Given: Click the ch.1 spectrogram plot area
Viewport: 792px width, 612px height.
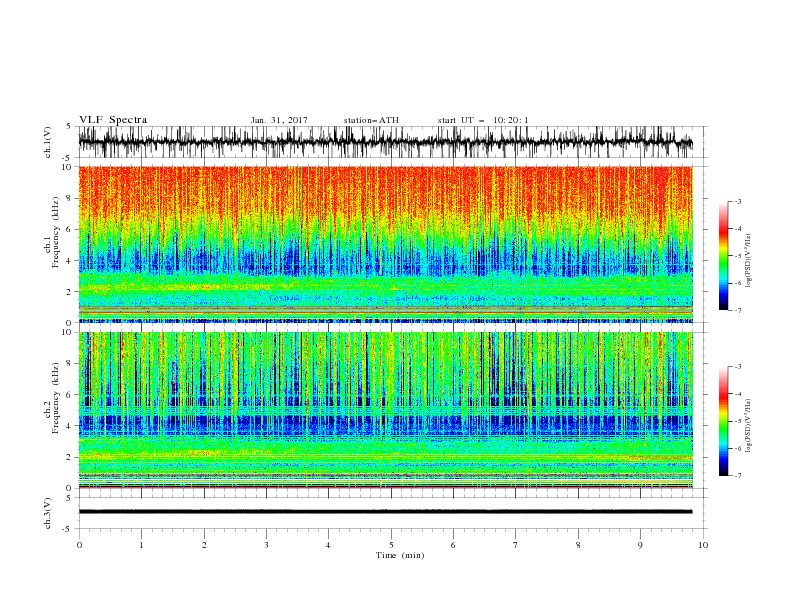Looking at the screenshot, I should tap(385, 244).
